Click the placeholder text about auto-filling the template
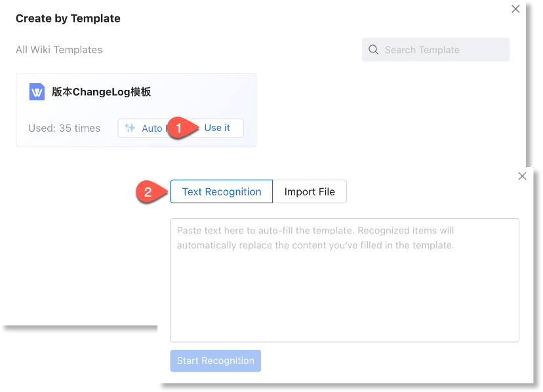543x392 pixels. tap(315, 238)
